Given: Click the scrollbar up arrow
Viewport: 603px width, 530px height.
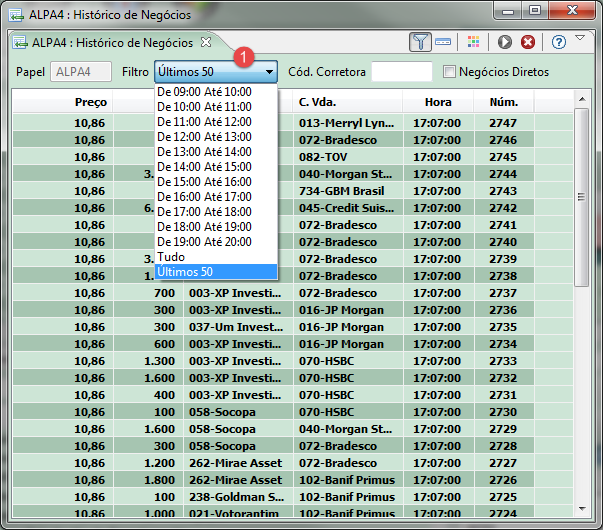Looking at the screenshot, I should (582, 99).
